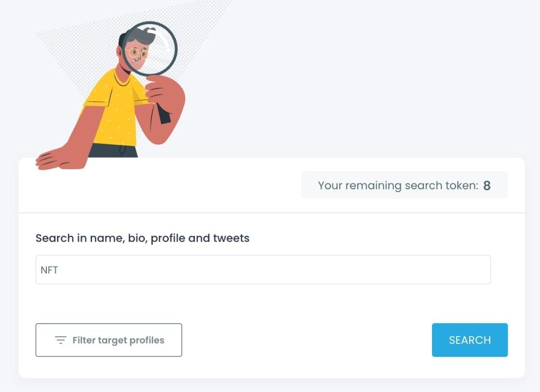540x392 pixels.
Task: Click the token count on the gray badge
Action: [487, 185]
